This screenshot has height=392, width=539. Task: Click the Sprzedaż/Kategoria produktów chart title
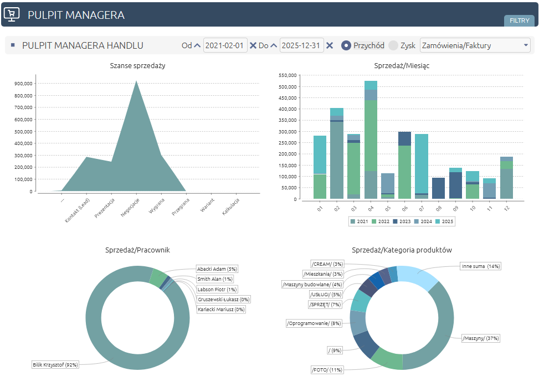402,250
